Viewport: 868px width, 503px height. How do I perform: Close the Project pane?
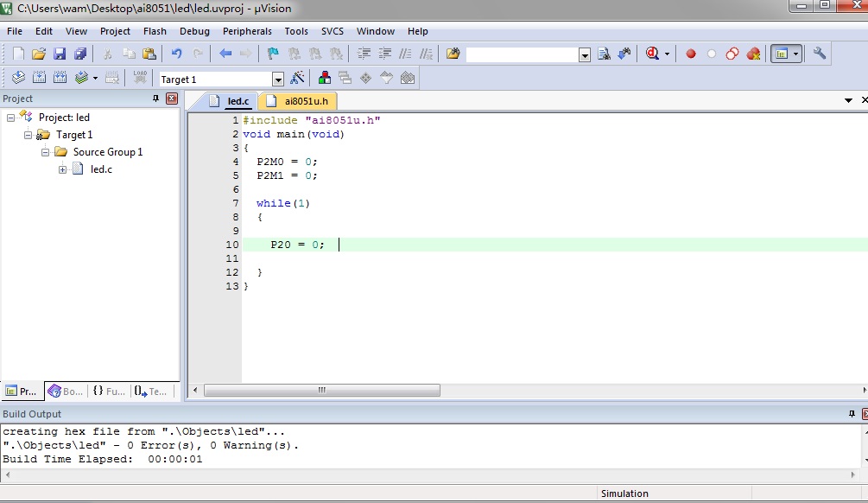(x=171, y=99)
